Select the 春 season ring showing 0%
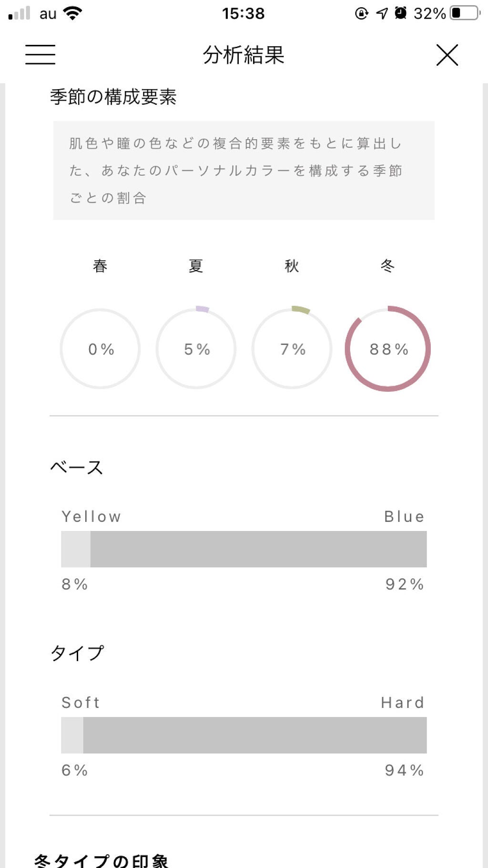Image resolution: width=488 pixels, height=868 pixels. coord(100,349)
